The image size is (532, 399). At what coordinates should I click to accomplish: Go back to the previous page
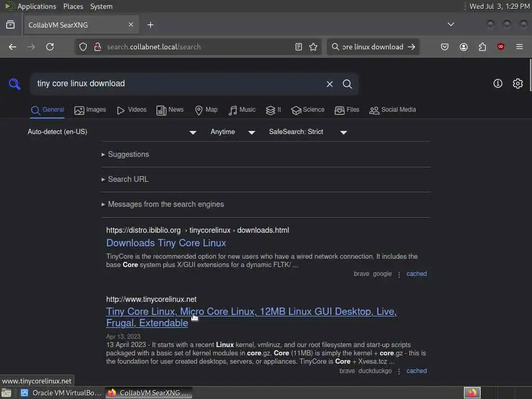tap(12, 47)
